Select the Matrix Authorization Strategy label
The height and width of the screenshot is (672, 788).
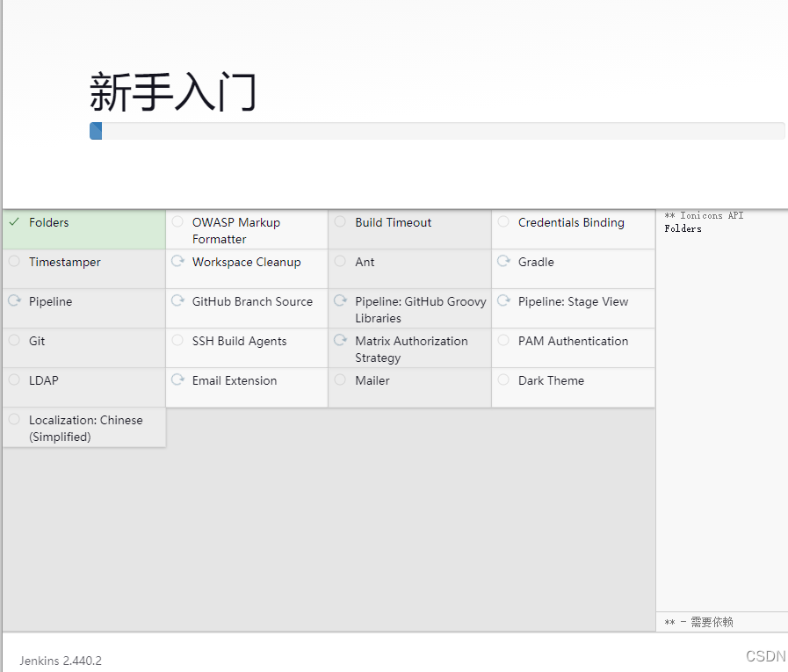(x=412, y=350)
